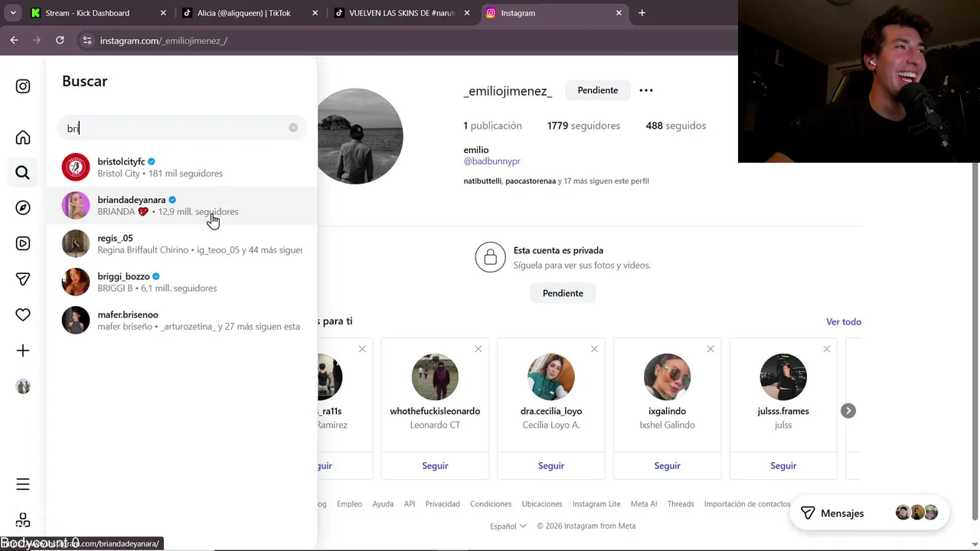This screenshot has width=980, height=551.
Task: Open own profile avatar in sidebar
Action: 23,386
